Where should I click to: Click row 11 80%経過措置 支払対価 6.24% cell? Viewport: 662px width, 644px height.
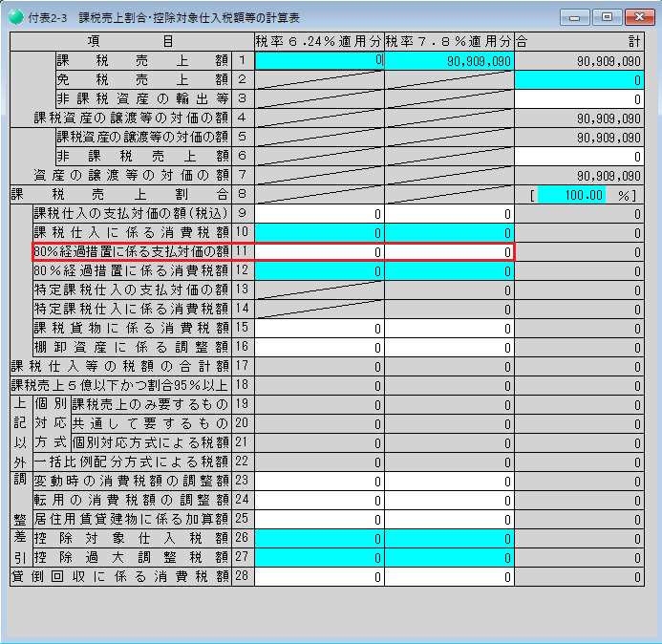(319, 252)
